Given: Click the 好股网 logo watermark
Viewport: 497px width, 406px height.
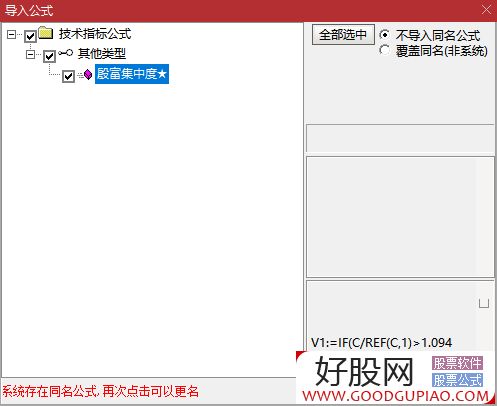Looking at the screenshot, I should pyautogui.click(x=364, y=371).
